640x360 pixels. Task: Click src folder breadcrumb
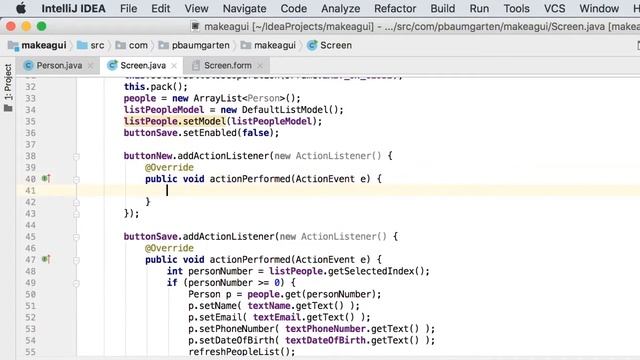click(x=91, y=45)
